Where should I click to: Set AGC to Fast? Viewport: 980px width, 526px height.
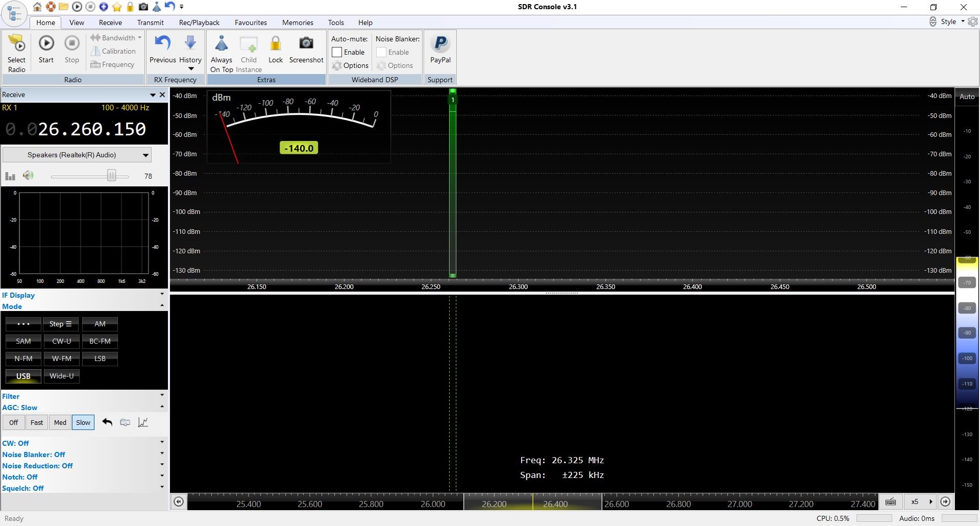[x=37, y=422]
